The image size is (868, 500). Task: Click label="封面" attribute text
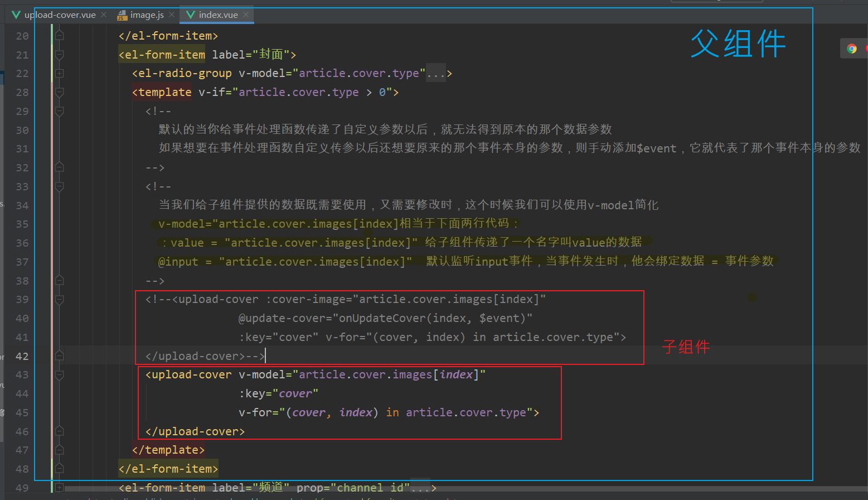coord(251,55)
